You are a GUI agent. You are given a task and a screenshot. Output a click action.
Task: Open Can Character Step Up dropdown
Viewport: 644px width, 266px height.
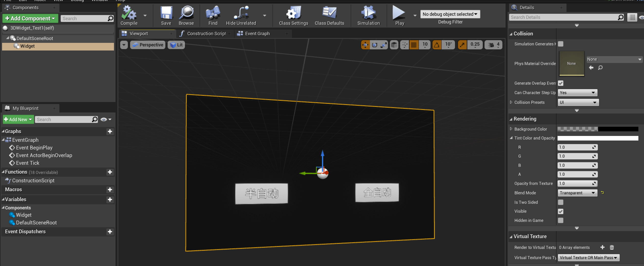click(577, 93)
